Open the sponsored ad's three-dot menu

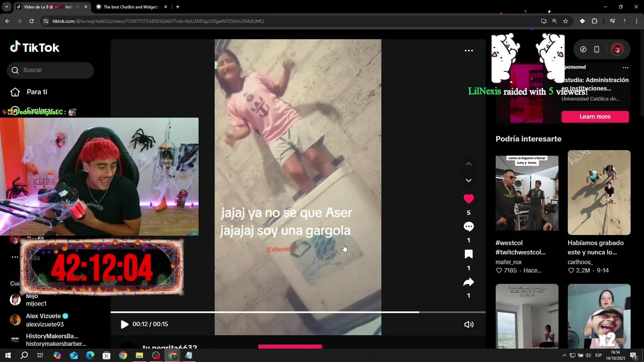click(625, 67)
